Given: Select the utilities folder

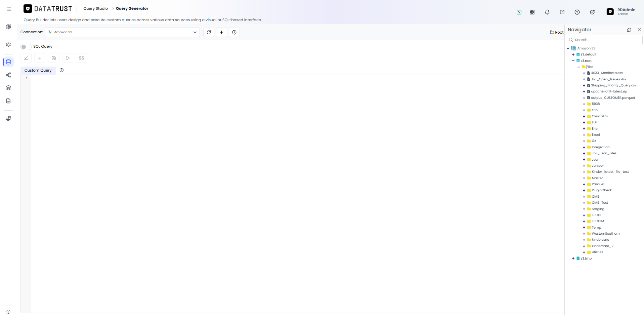Looking at the screenshot, I should [597, 252].
